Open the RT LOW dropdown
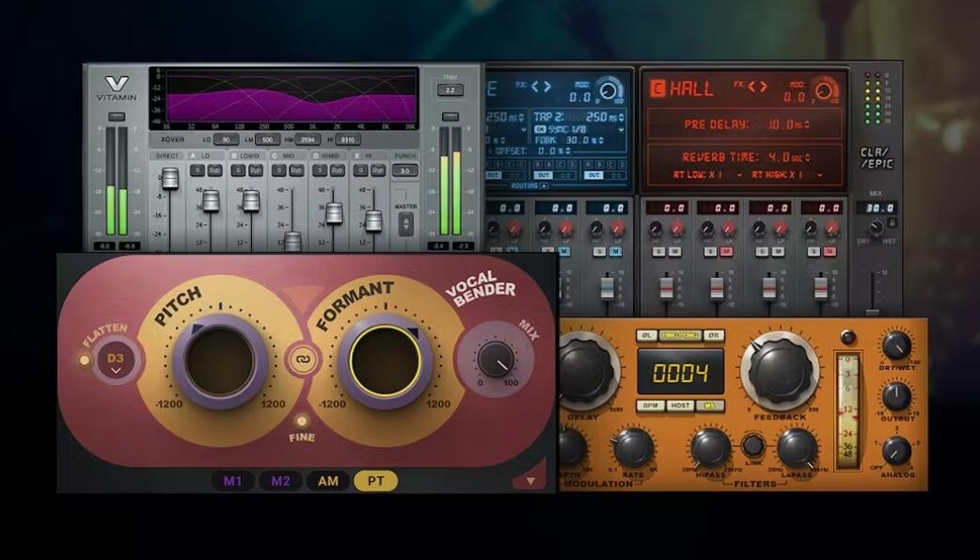Screen dimensions: 980x560 click(x=740, y=175)
